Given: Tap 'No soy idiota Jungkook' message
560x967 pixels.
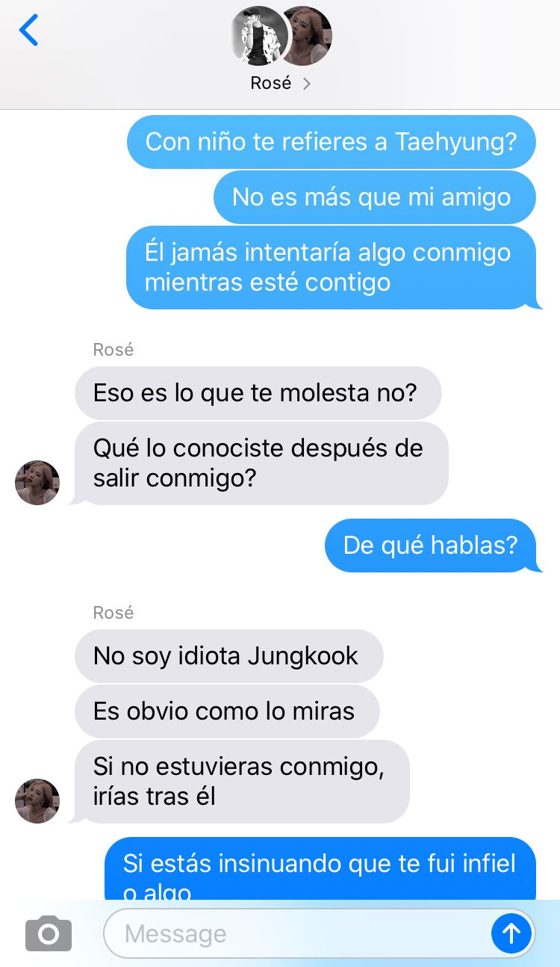Looking at the screenshot, I should [x=229, y=655].
